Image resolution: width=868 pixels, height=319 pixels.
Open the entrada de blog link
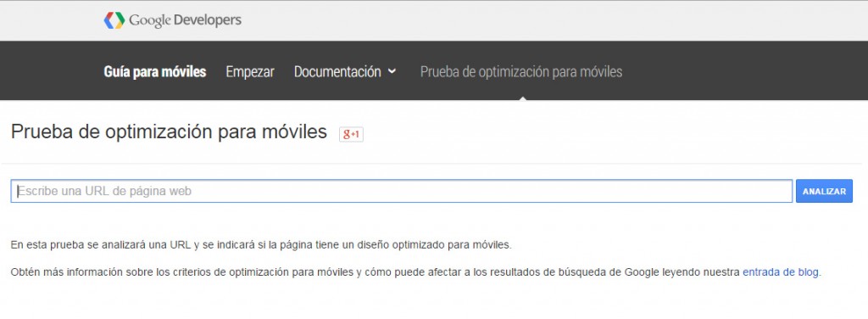(780, 272)
